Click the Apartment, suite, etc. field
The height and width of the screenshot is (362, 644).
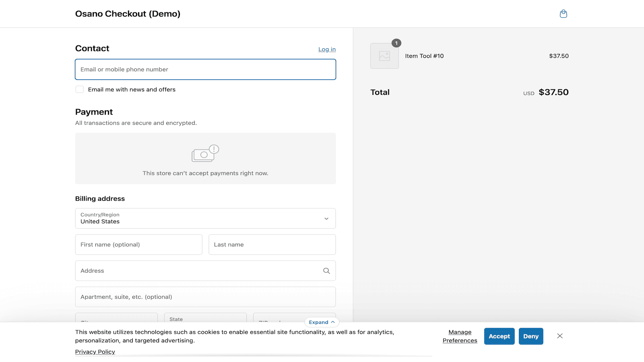point(205,297)
